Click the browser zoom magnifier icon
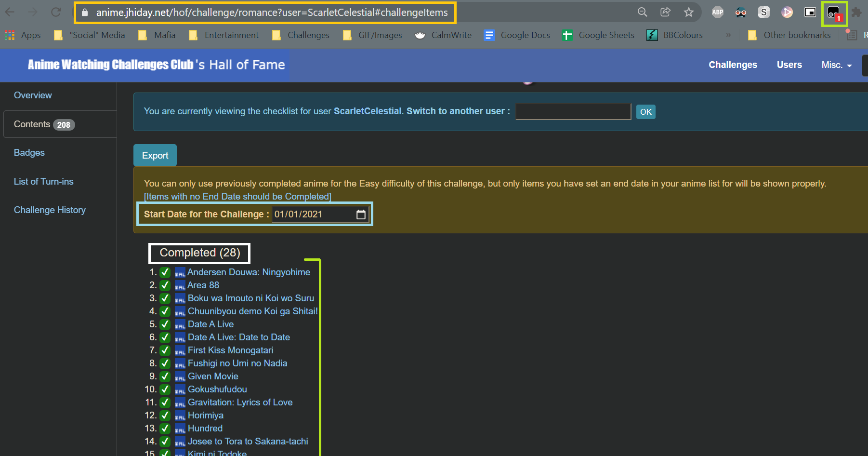The image size is (868, 456). tap(642, 12)
